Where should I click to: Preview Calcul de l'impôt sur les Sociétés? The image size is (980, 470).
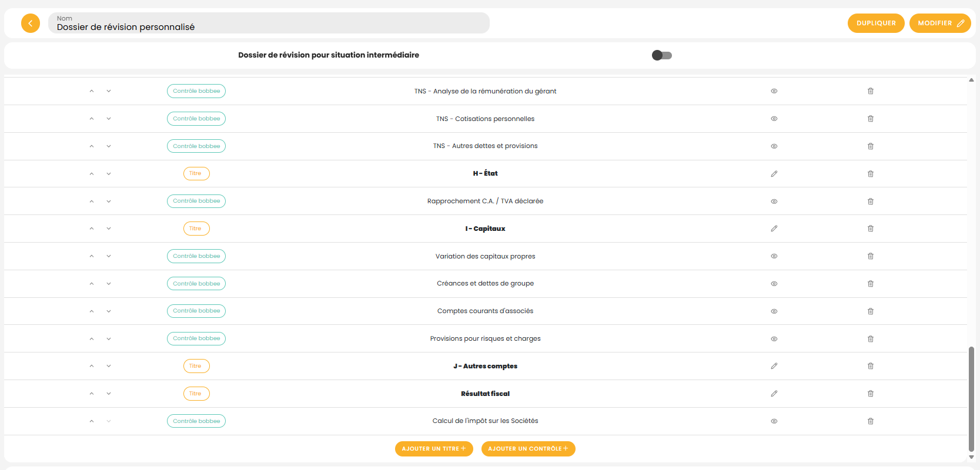click(x=774, y=421)
